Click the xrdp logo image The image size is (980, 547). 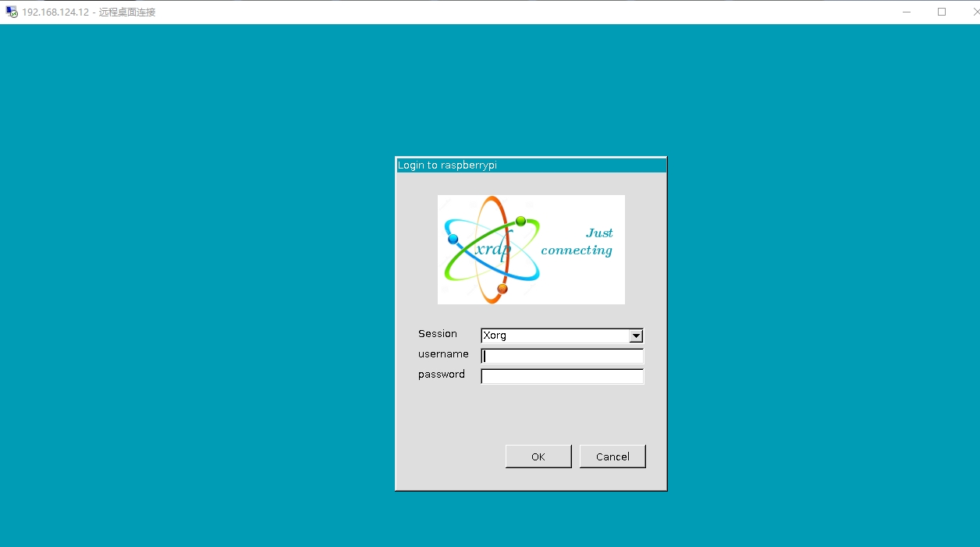531,250
